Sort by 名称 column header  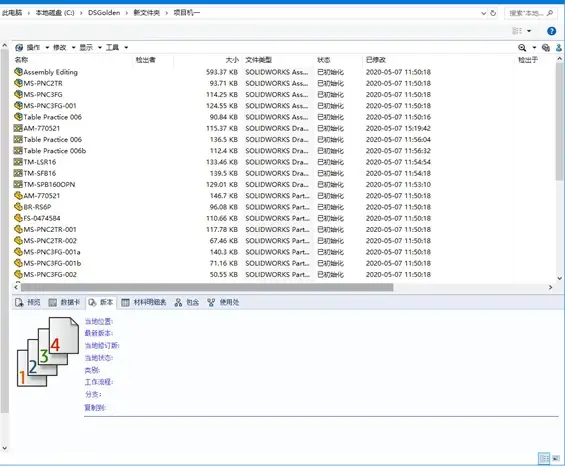tap(21, 60)
